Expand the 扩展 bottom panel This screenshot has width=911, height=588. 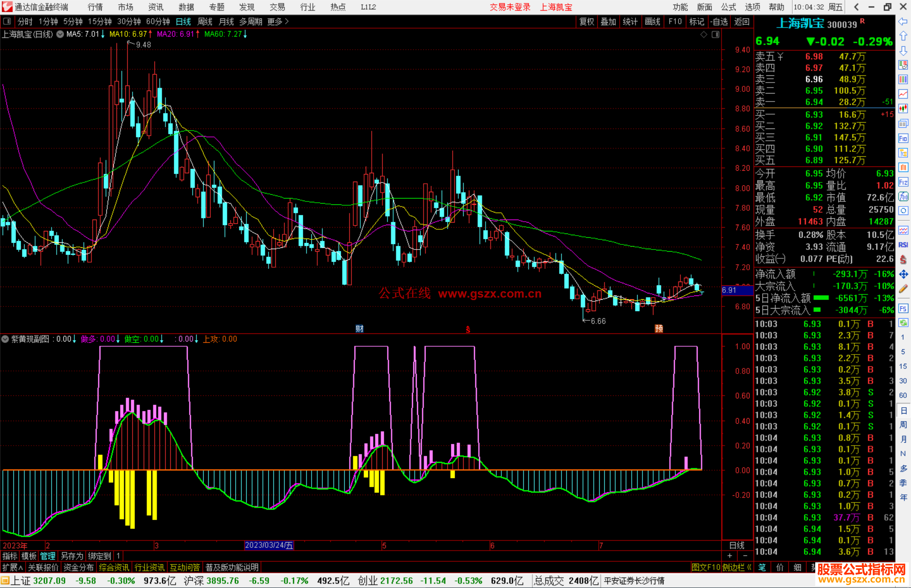coord(13,567)
